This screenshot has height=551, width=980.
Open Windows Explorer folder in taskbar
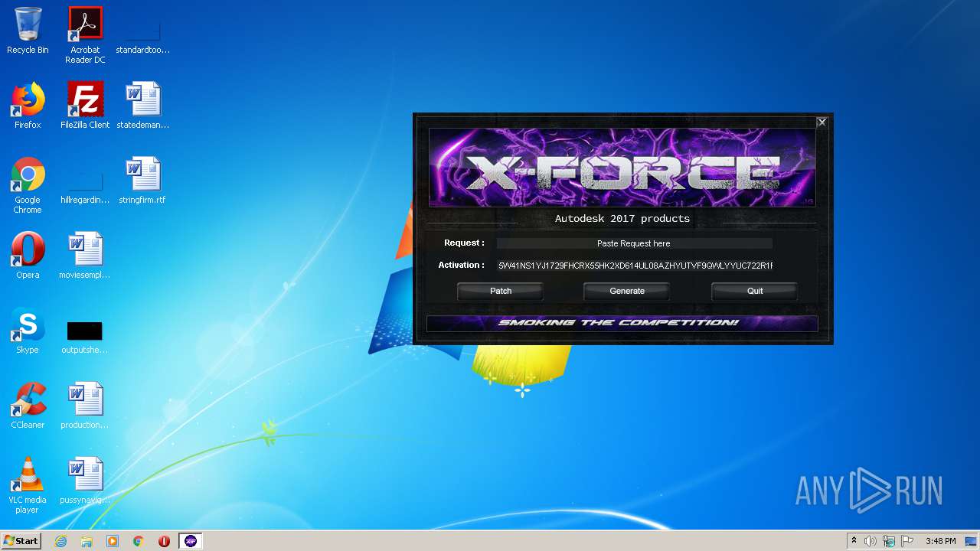tap(87, 541)
